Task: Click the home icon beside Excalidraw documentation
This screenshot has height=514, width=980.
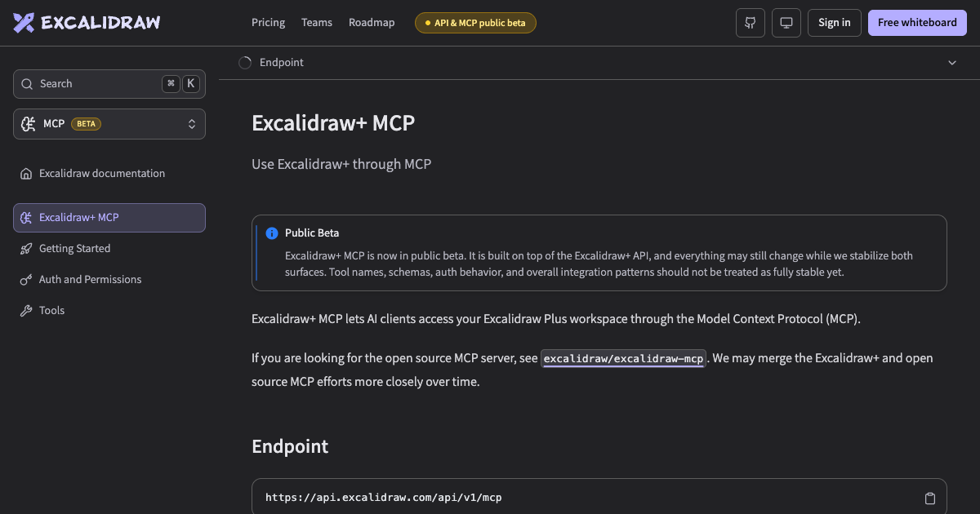Action: point(26,174)
